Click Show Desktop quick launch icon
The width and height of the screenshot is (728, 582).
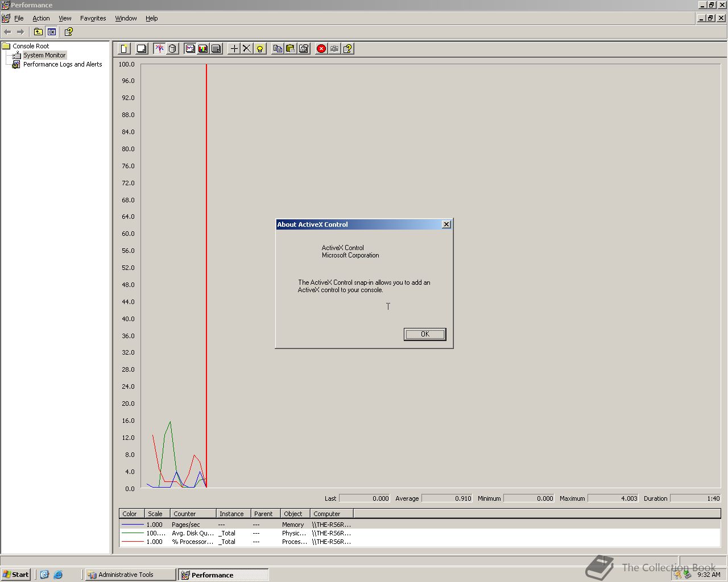pos(44,575)
